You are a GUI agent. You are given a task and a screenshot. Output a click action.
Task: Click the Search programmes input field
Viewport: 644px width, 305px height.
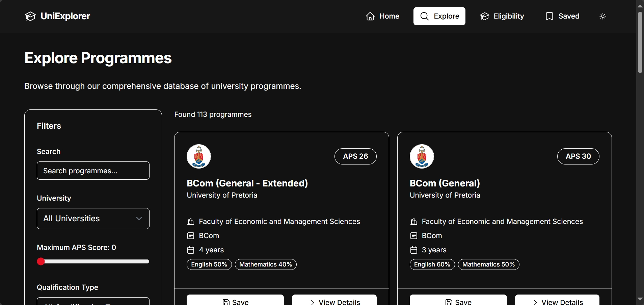click(x=93, y=171)
